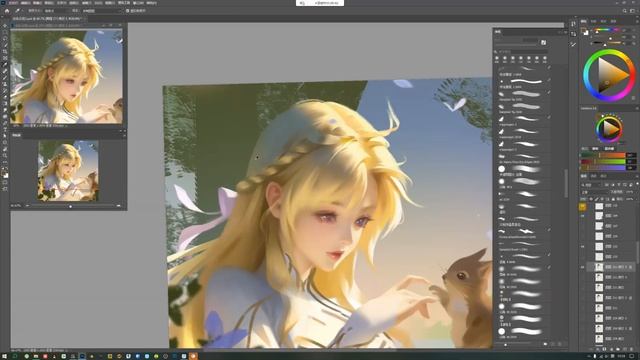The height and width of the screenshot is (360, 640).
Task: Select the active Eyedropper tool
Action: pyautogui.click(x=5, y=64)
